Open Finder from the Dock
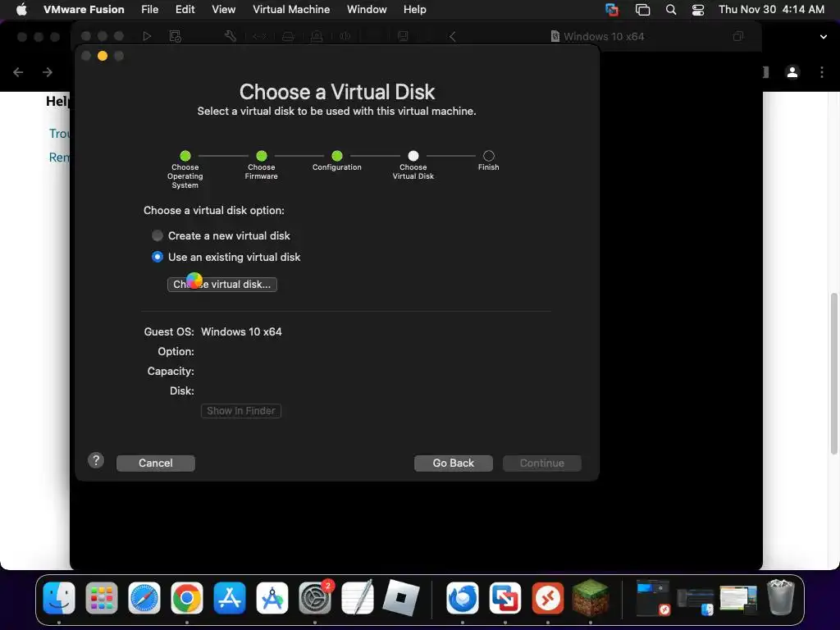840x630 pixels. coord(59,598)
